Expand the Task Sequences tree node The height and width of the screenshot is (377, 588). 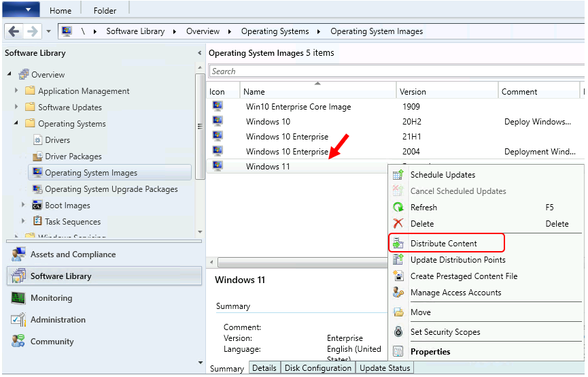(x=23, y=221)
